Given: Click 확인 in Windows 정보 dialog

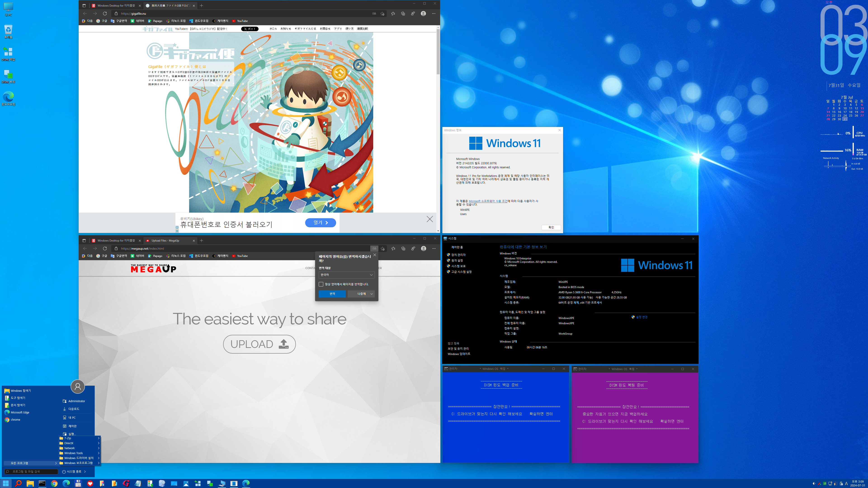Looking at the screenshot, I should 551,227.
